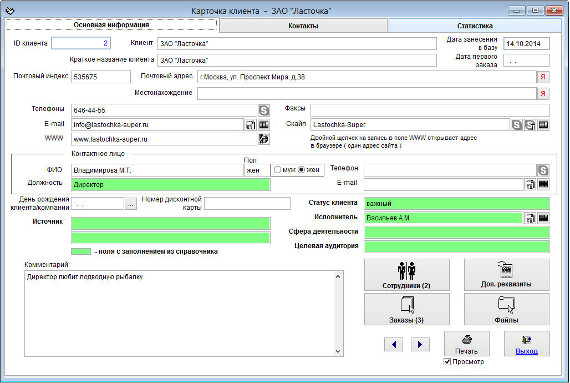This screenshot has width=570, height=383.
Task: Toggle the Просмотр preview checkbox
Action: pos(447,362)
